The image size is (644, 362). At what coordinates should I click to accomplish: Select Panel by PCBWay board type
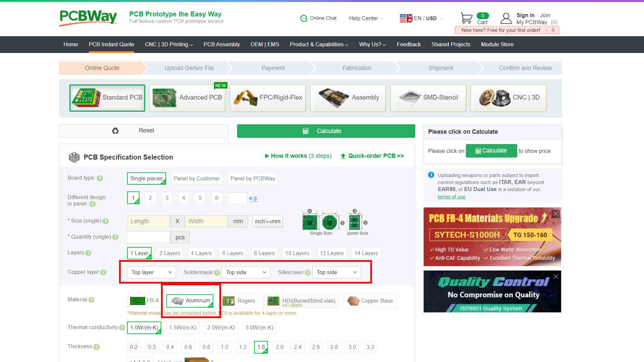(x=253, y=178)
